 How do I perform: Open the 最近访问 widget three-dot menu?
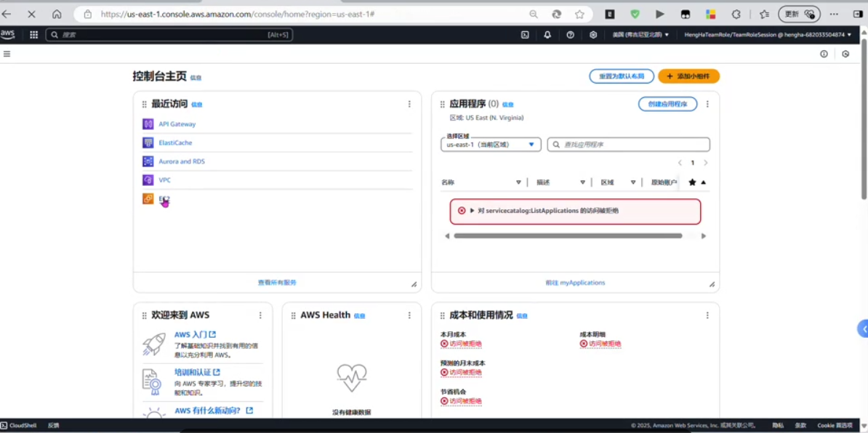(409, 104)
